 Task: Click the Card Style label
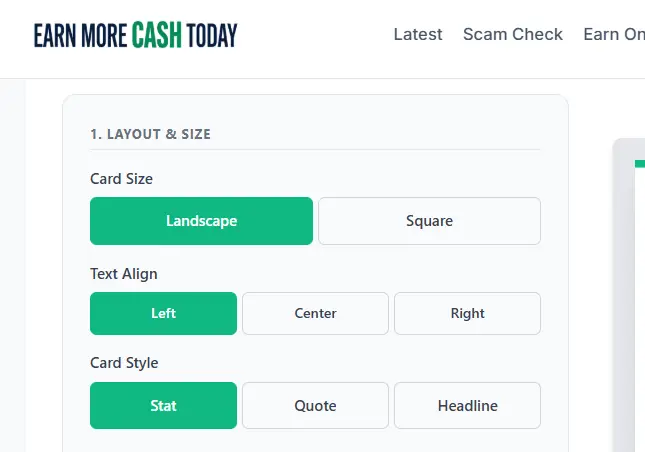pos(124,363)
